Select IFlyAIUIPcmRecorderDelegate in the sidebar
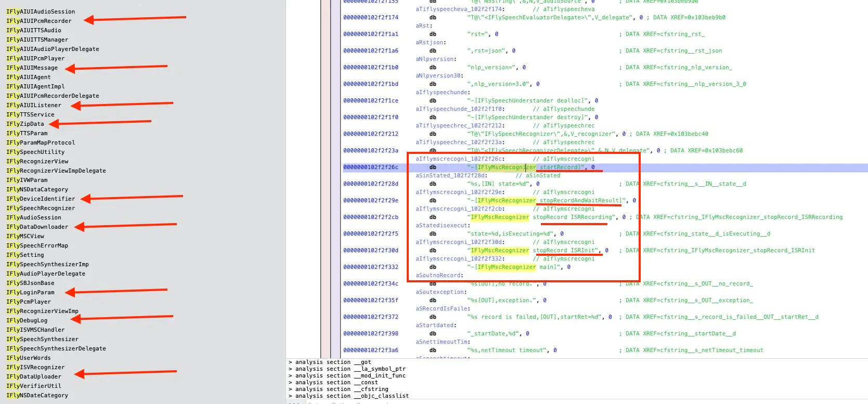Viewport: 868px width, 404px height. (53, 96)
